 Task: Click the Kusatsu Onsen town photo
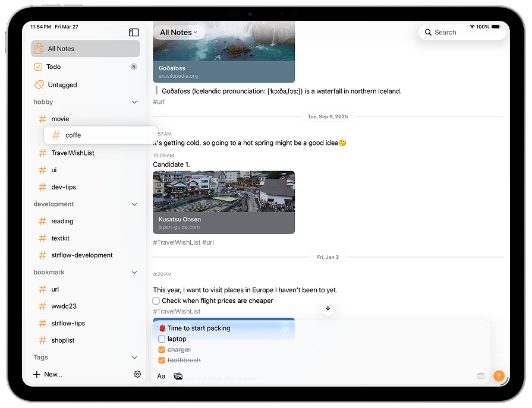(x=223, y=191)
